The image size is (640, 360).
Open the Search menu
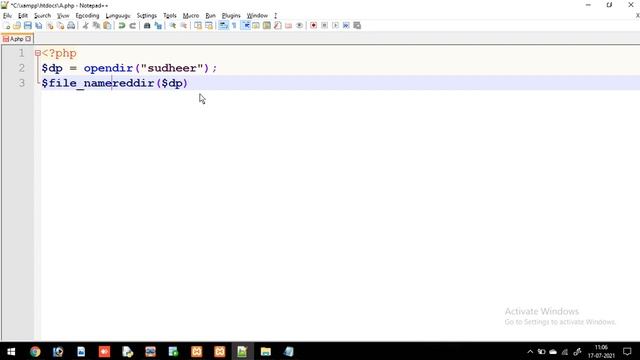click(x=42, y=16)
